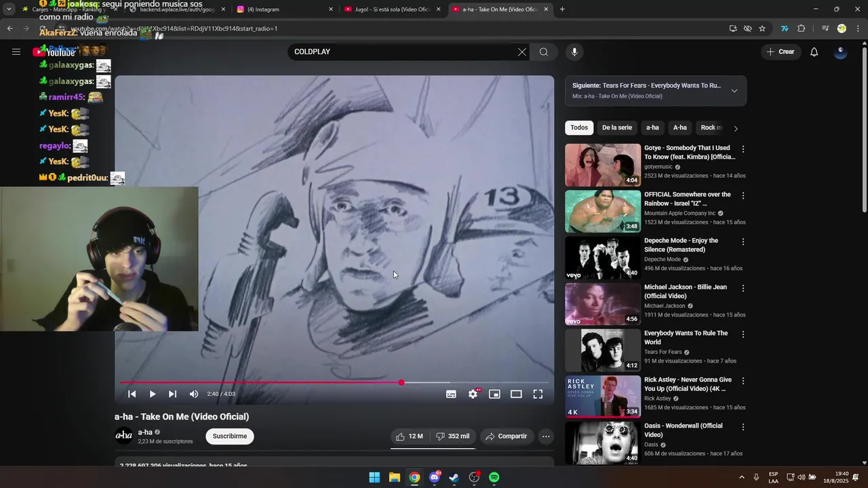Select the De la serie chip
868x488 pixels.
pyautogui.click(x=617, y=127)
